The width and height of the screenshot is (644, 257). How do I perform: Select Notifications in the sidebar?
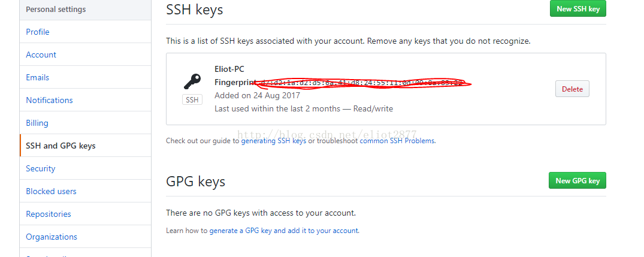49,100
